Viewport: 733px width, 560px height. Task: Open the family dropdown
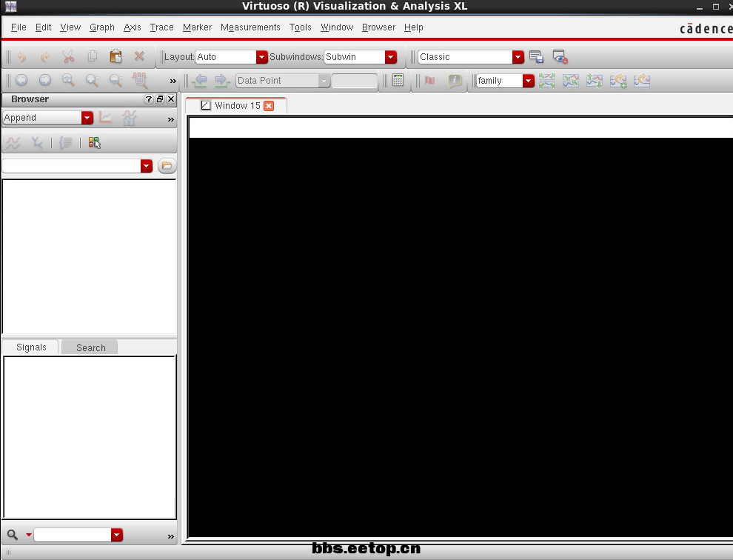point(528,81)
